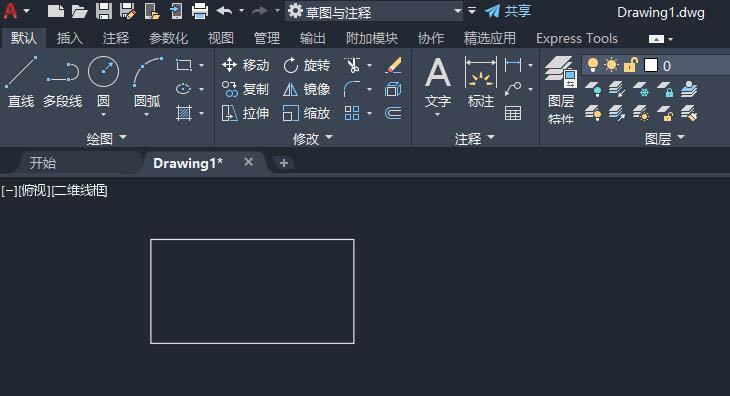Switch to the 参数化 ribbon tab
The width and height of the screenshot is (730, 396).
pyautogui.click(x=168, y=38)
